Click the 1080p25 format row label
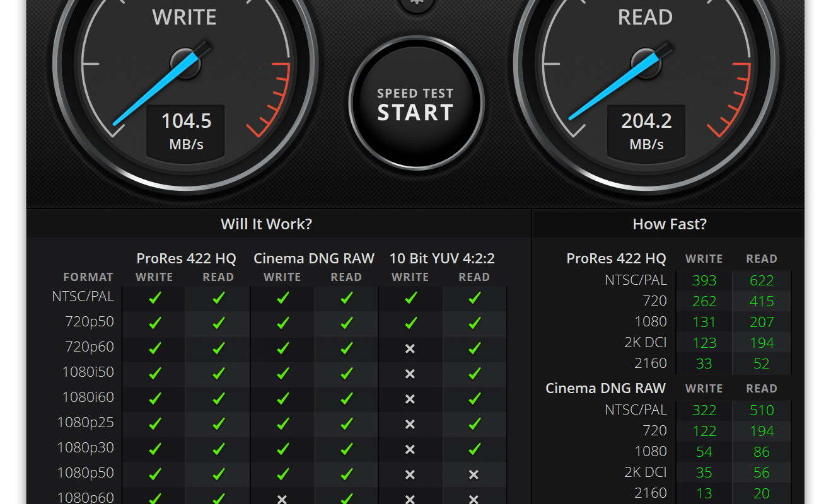Viewport: 831px width, 504px height. click(x=86, y=423)
